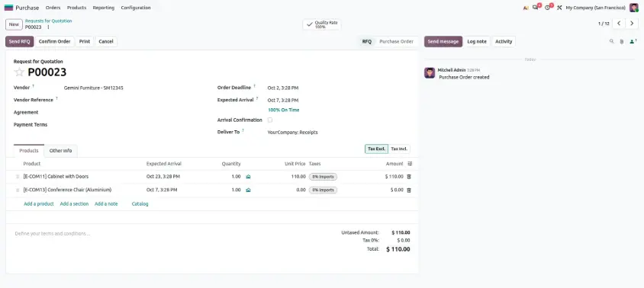This screenshot has height=288, width=644.
Task: Click Add a section link
Action: 74,204
